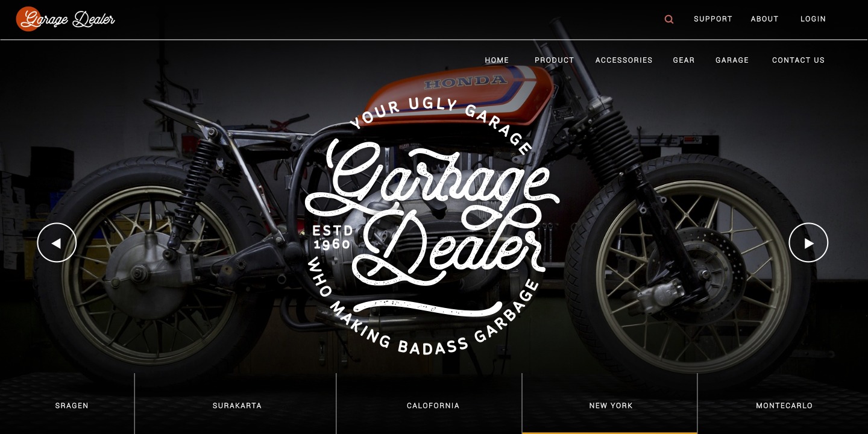Open the Garage menu item
The height and width of the screenshot is (434, 868).
[x=732, y=60]
